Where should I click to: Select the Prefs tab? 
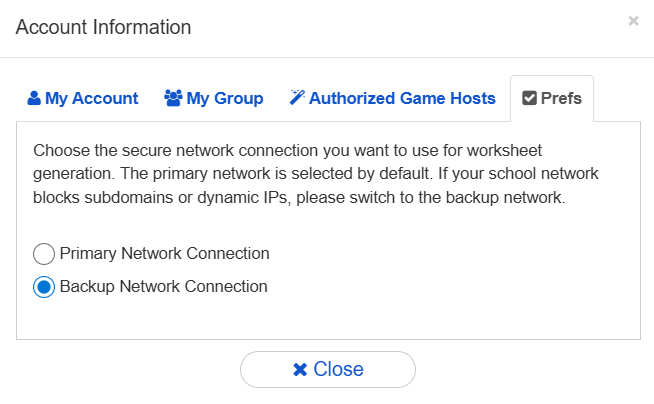tap(552, 98)
